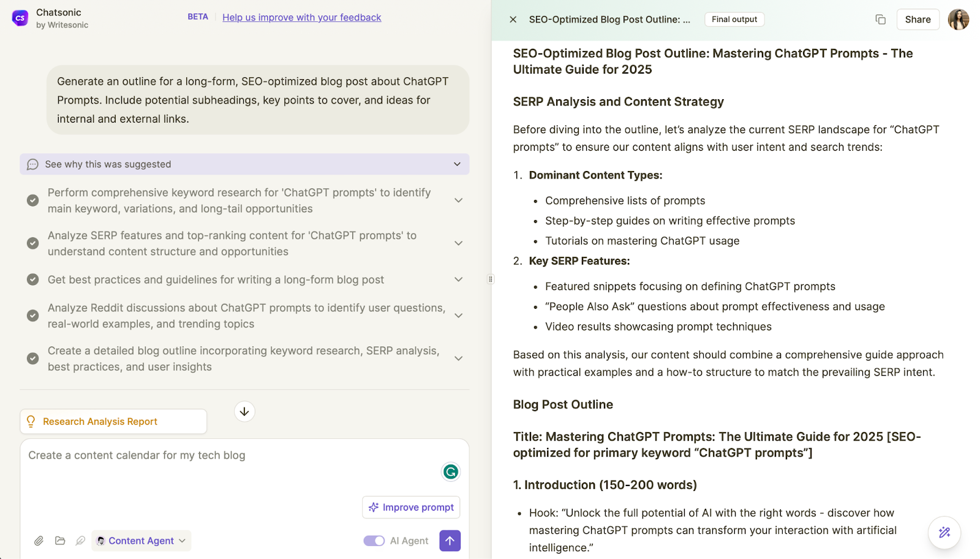
Task: Select the Research Analysis Report suggestion
Action: coord(113,422)
